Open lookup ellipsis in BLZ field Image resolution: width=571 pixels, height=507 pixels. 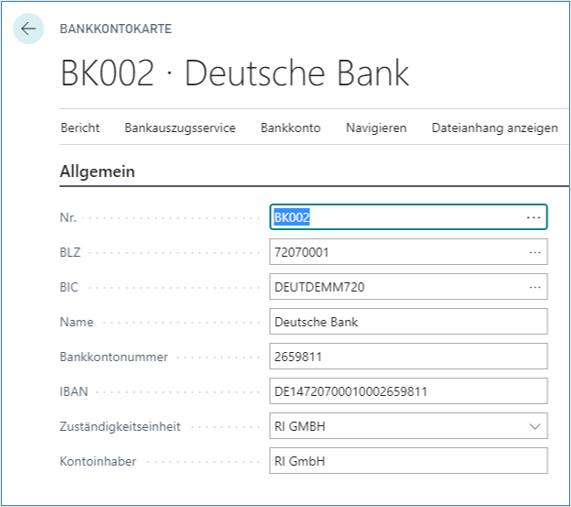click(535, 252)
